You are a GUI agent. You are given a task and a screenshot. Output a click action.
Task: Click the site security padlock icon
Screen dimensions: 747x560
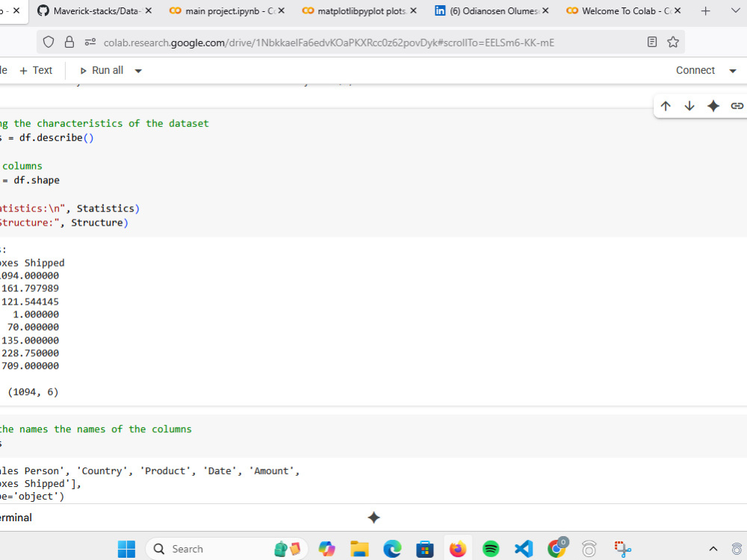pyautogui.click(x=69, y=43)
